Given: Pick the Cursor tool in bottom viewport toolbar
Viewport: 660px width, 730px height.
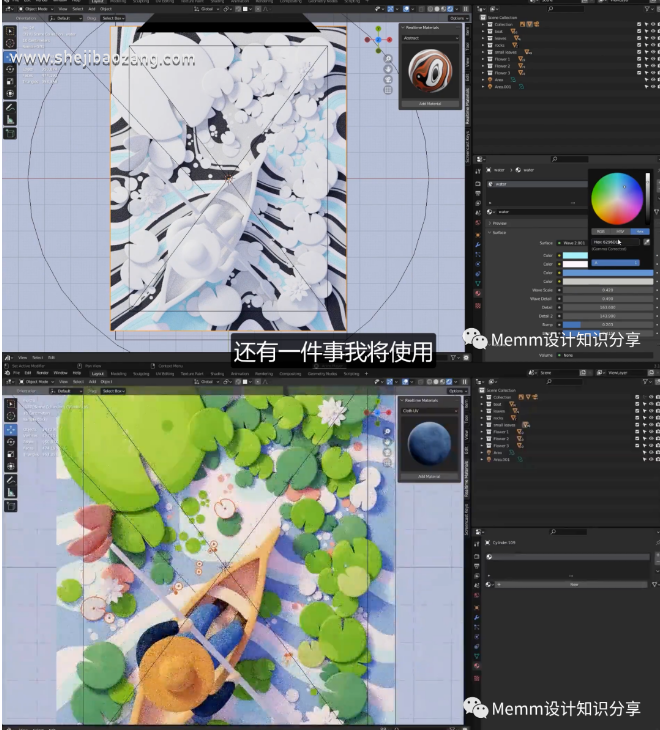Looking at the screenshot, I should pos(10,416).
